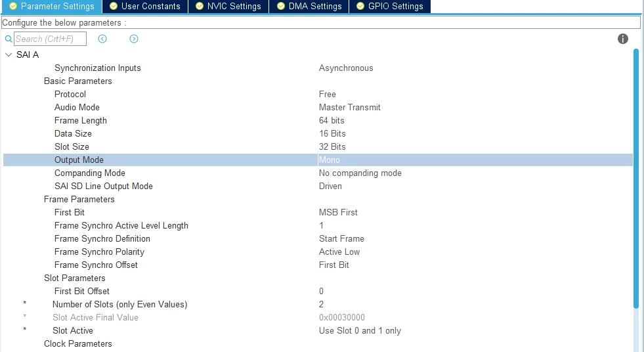Select Slot Active 'Use Slot 0 and 1 only'

[x=360, y=330]
